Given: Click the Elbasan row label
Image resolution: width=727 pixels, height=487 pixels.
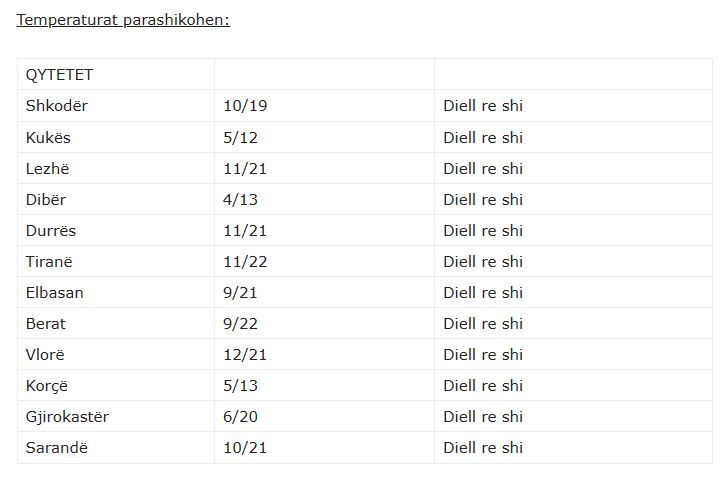Looking at the screenshot, I should (55, 292).
